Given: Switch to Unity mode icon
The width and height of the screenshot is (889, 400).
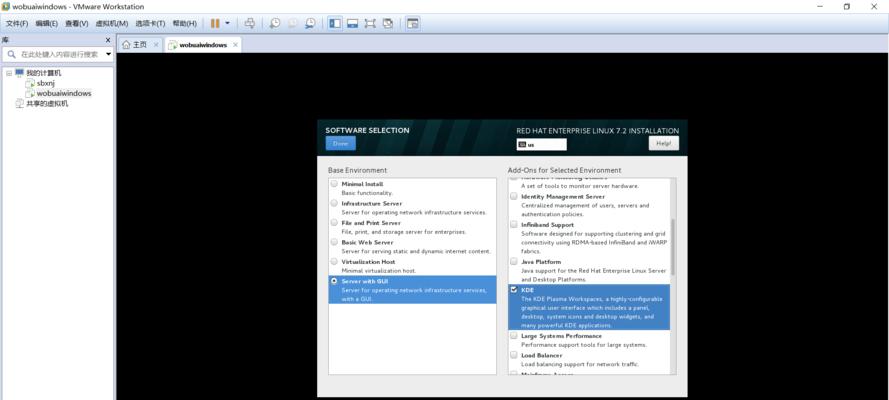Looking at the screenshot, I should pos(388,23).
